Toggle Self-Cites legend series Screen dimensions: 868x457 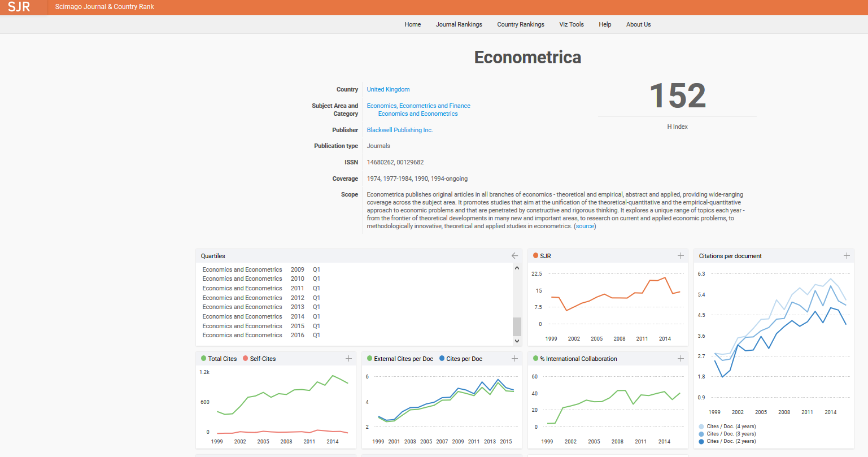[x=259, y=359]
